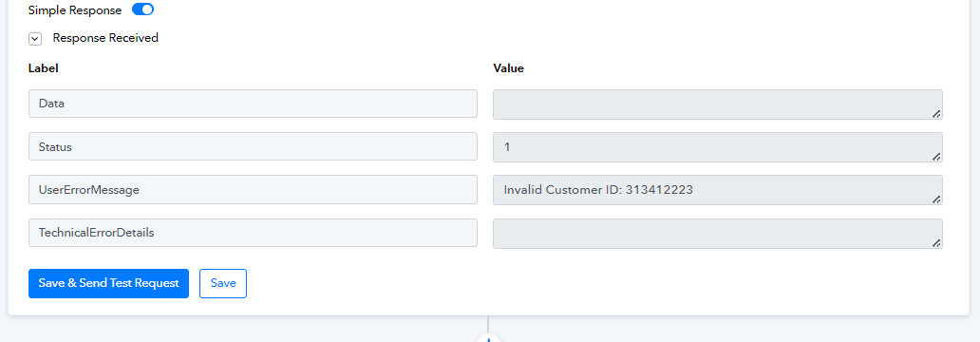
Task: Grab the Status value resize handle
Action: tap(936, 157)
